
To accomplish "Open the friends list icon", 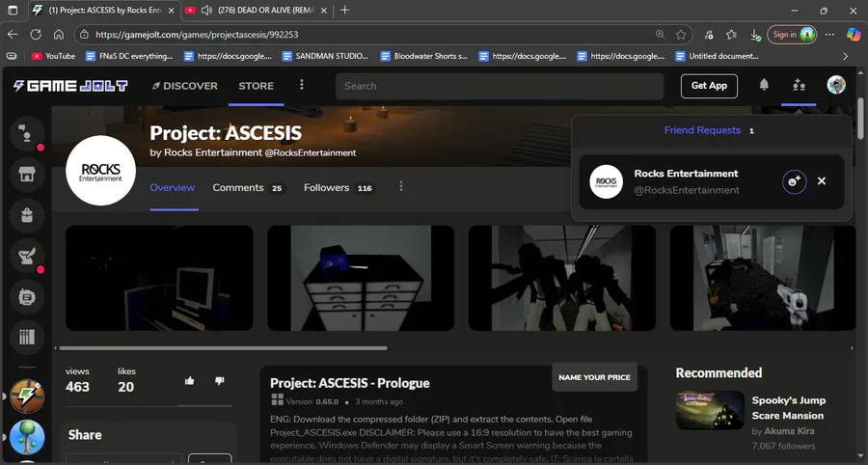I will pos(799,85).
